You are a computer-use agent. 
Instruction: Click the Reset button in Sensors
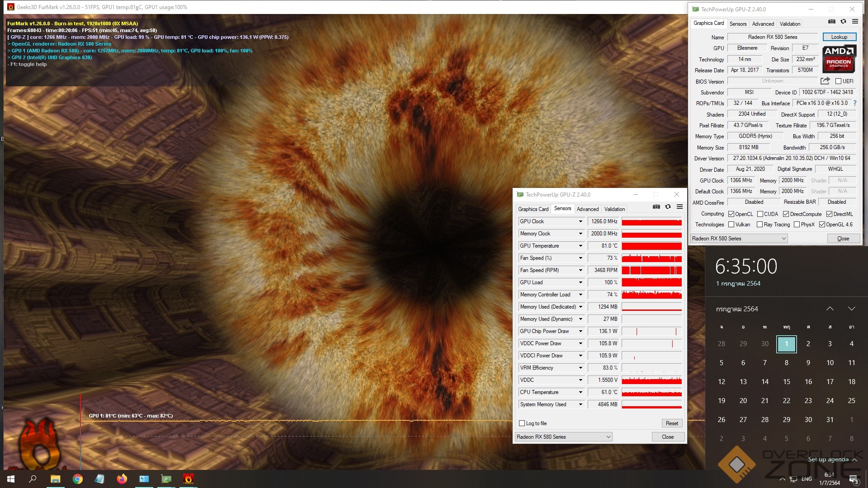coord(672,423)
